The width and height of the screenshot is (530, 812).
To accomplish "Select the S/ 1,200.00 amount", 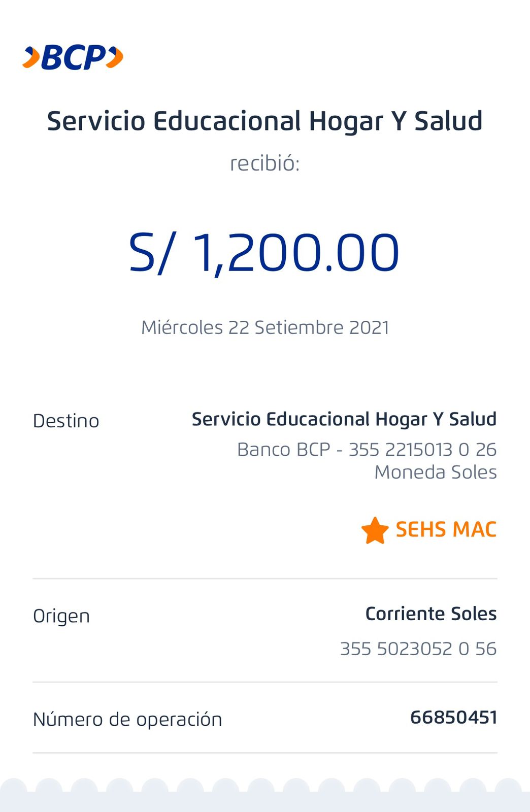I will (264, 253).
